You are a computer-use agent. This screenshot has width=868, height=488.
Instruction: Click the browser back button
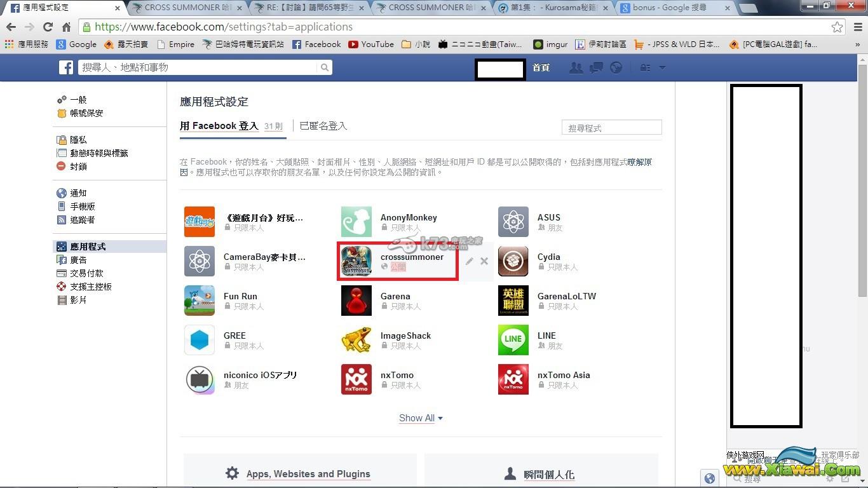(11, 27)
